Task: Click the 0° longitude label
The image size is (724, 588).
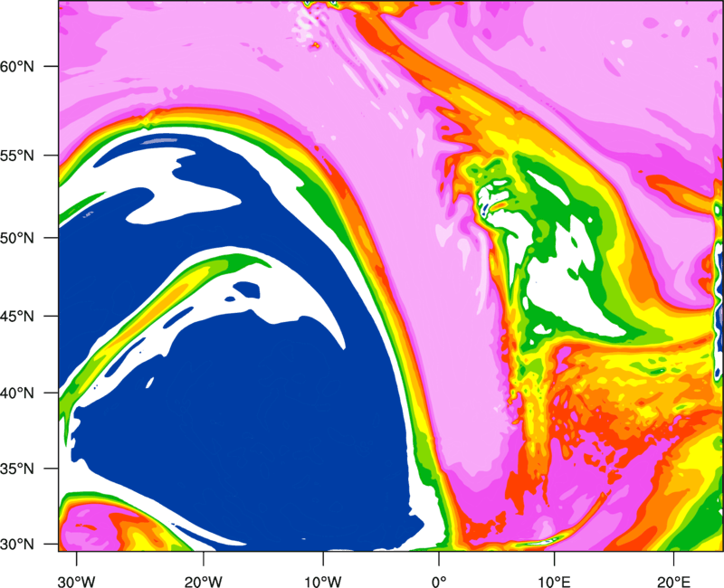Action: [x=439, y=582]
